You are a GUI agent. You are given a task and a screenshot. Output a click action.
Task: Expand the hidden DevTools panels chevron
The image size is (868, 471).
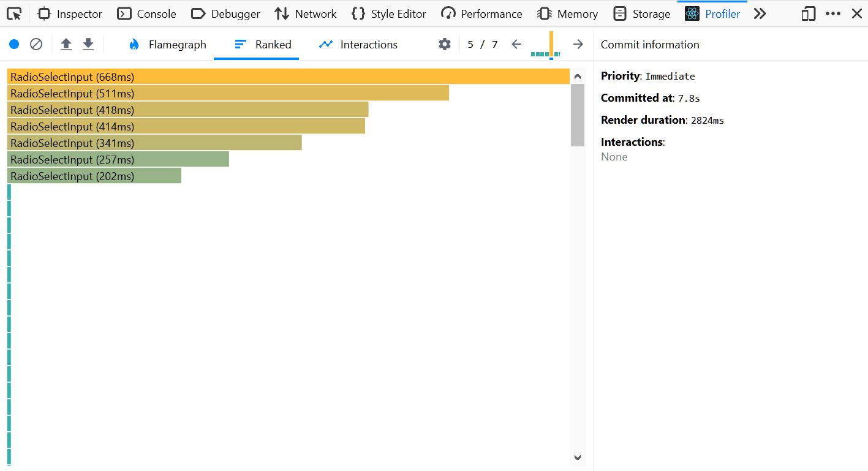[760, 13]
